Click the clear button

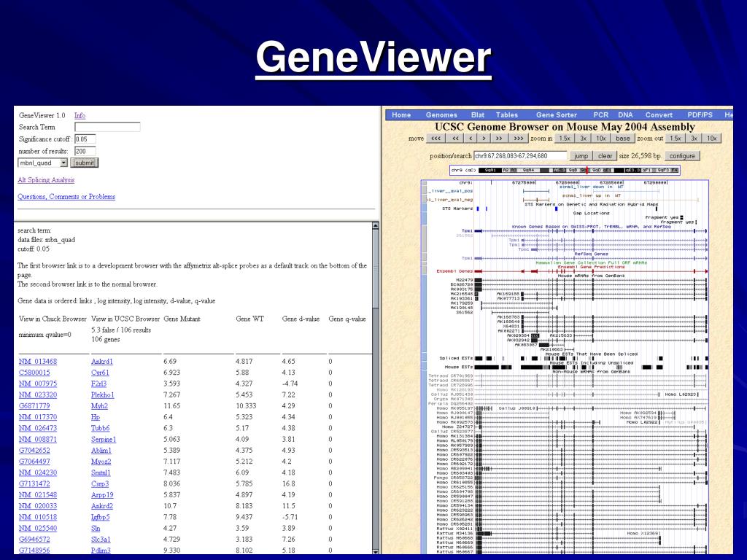605,156
